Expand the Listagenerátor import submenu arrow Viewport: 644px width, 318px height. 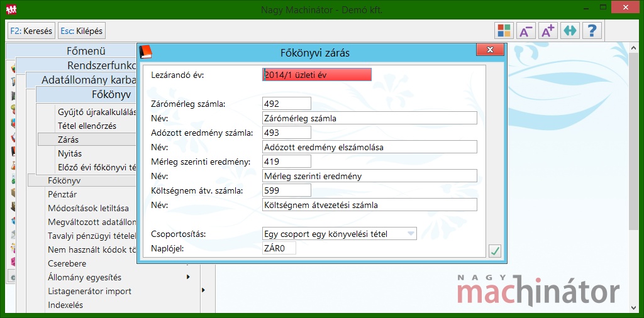click(203, 290)
